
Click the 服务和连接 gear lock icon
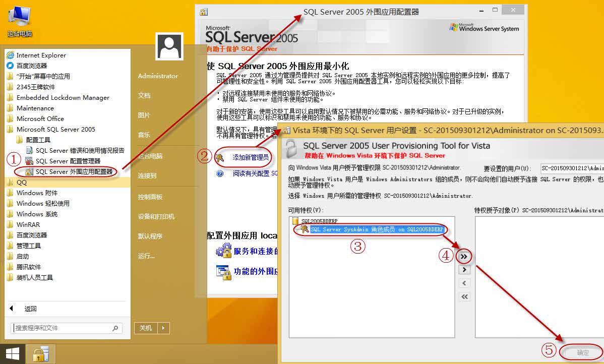(x=223, y=251)
